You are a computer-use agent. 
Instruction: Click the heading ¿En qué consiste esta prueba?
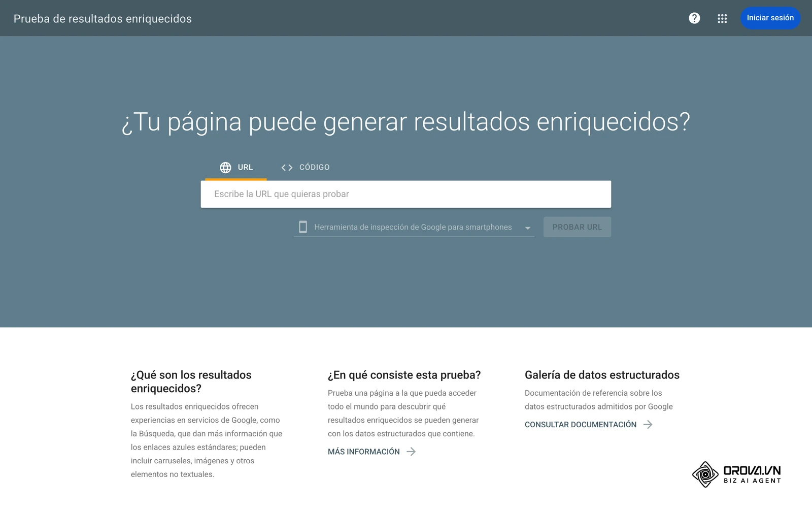404,375
